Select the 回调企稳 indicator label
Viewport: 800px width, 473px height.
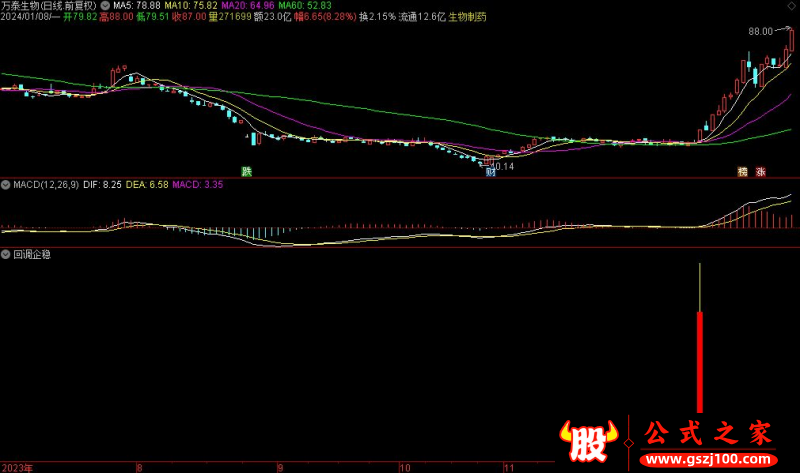click(32, 254)
